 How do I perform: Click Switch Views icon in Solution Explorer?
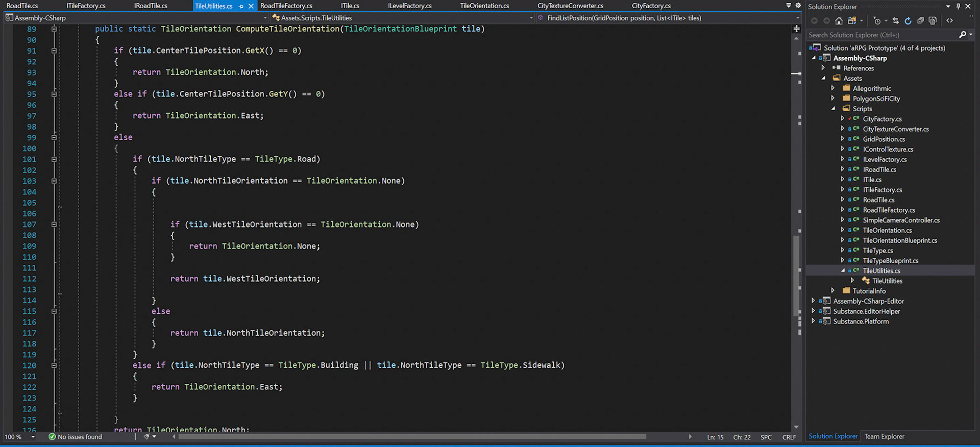point(851,21)
